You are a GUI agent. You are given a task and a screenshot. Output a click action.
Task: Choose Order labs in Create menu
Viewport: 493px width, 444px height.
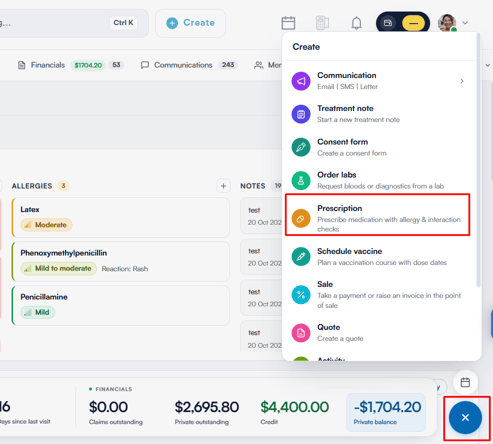point(379,180)
